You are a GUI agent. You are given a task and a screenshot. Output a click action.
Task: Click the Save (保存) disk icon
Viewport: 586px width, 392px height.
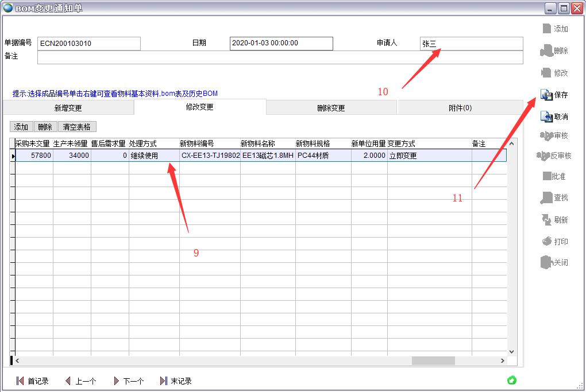click(x=546, y=95)
